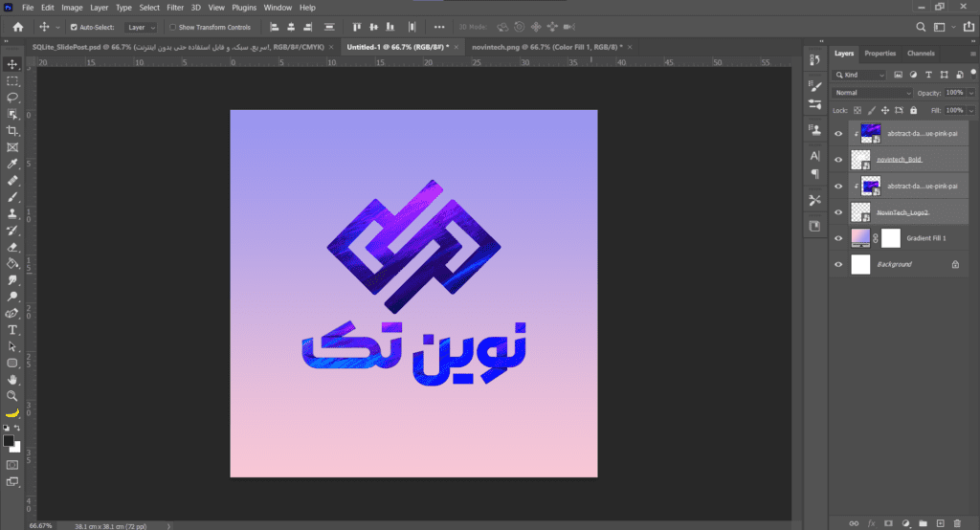This screenshot has width=980, height=530.
Task: Click the background color swatch
Action: [17, 448]
